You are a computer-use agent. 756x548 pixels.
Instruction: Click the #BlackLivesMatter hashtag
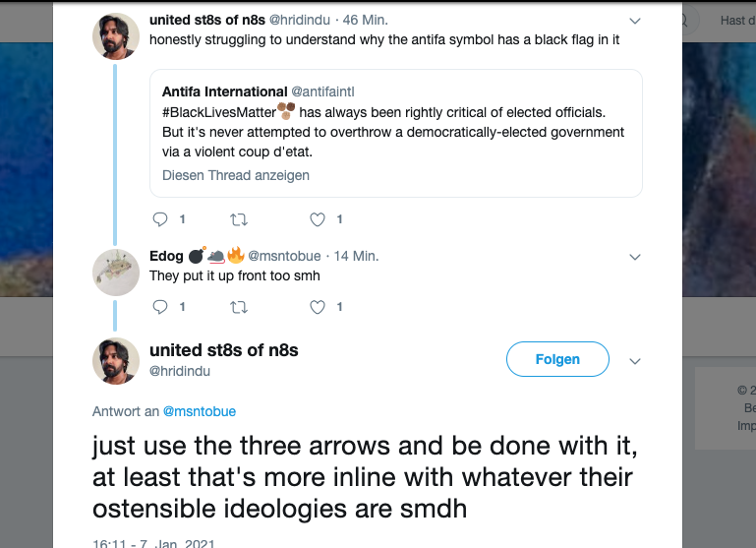(218, 112)
